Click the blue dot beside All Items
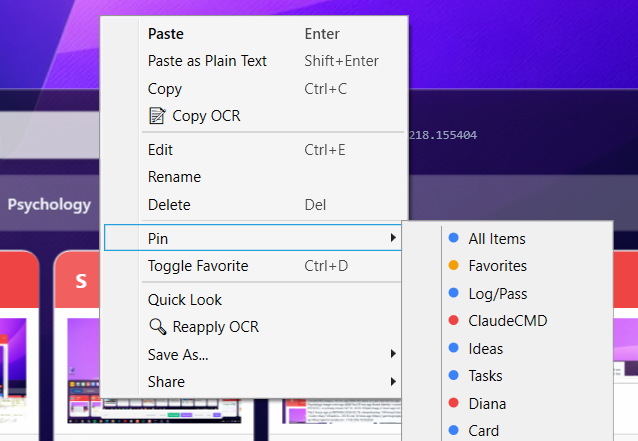This screenshot has height=441, width=638. coord(453,238)
